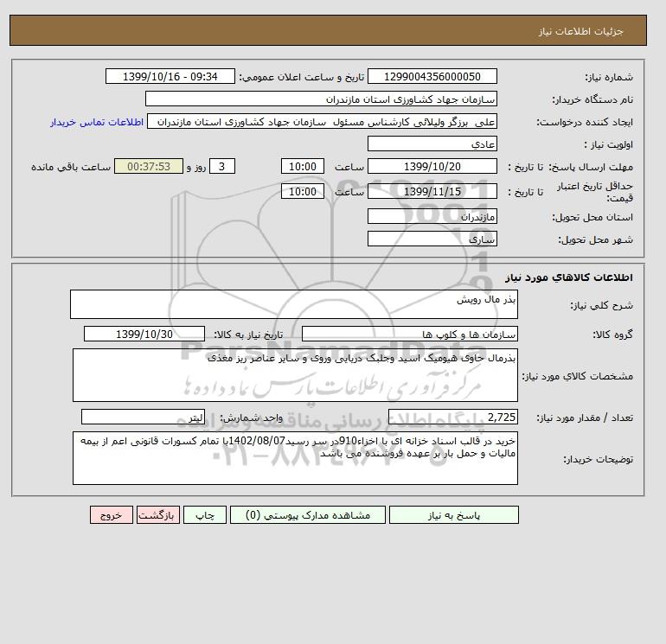Screen dimensions: 666x644
Task: Click the countdown timer 00:37:53
Action: coord(149,167)
